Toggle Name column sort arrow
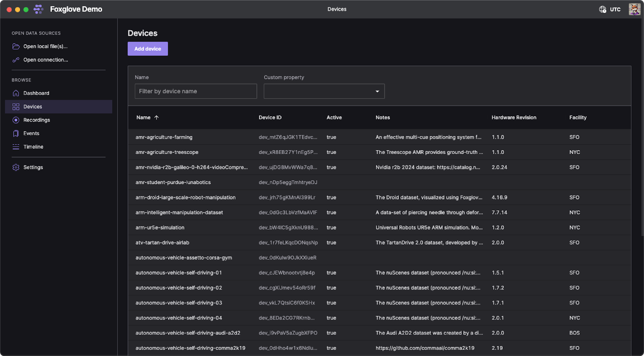 click(x=157, y=117)
